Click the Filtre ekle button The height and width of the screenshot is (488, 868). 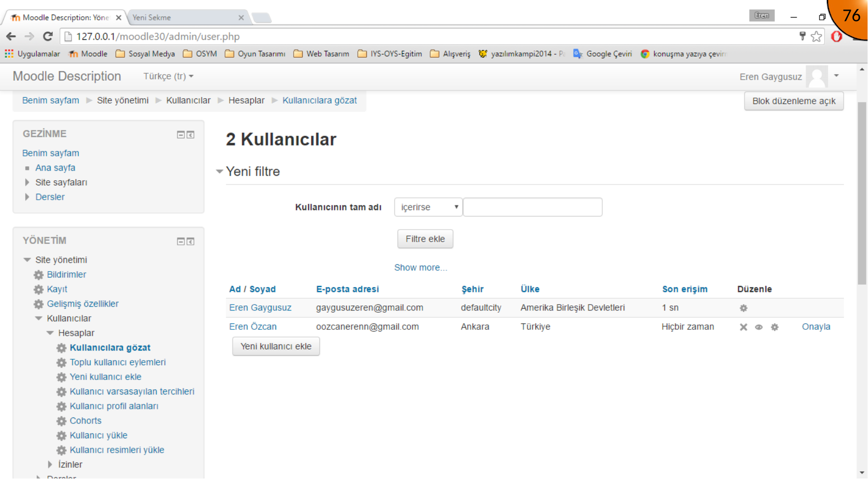pyautogui.click(x=425, y=239)
